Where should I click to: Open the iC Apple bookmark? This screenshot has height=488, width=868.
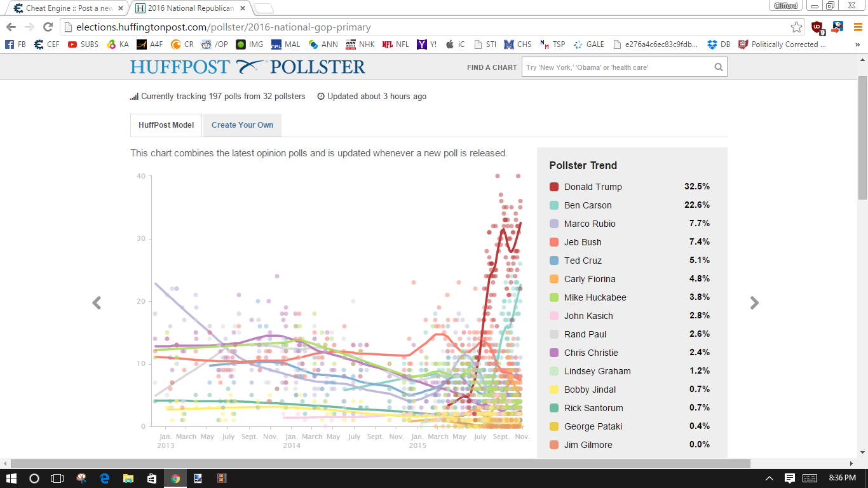click(x=456, y=44)
